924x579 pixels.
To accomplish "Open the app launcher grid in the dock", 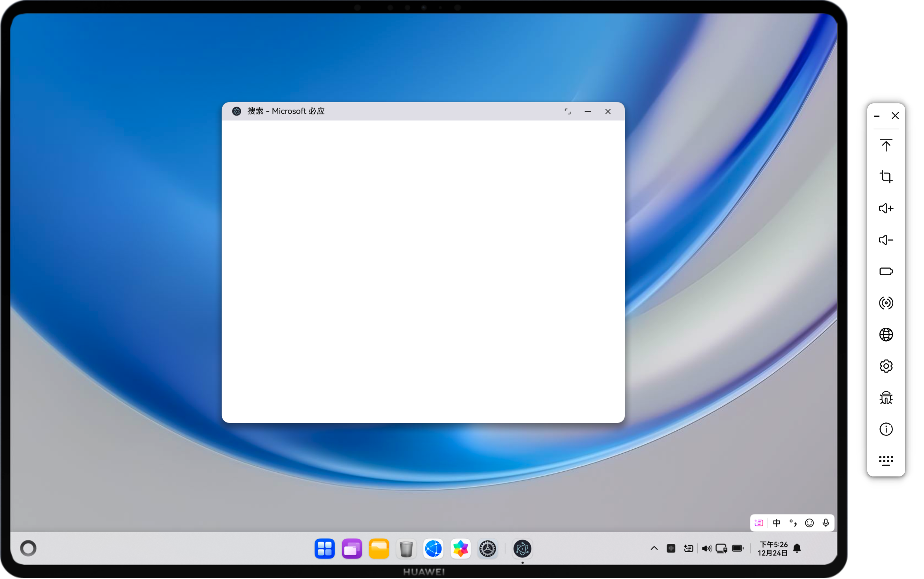I will point(324,549).
